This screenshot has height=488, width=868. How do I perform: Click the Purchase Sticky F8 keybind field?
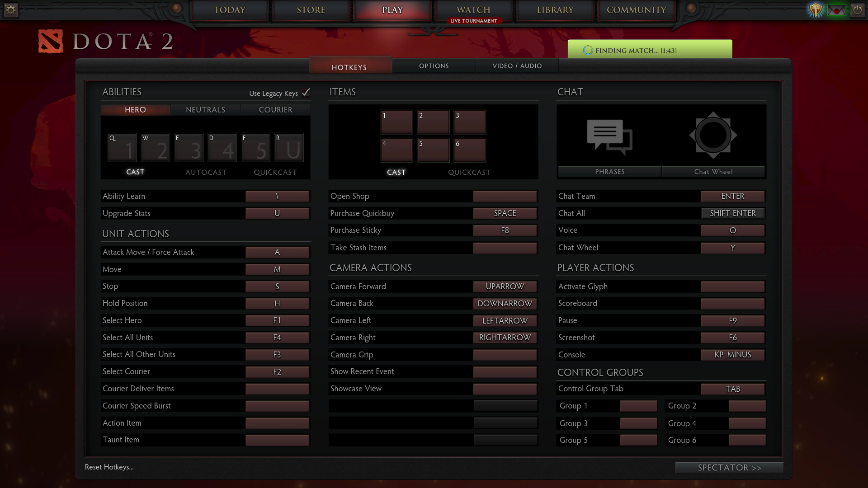coord(505,230)
